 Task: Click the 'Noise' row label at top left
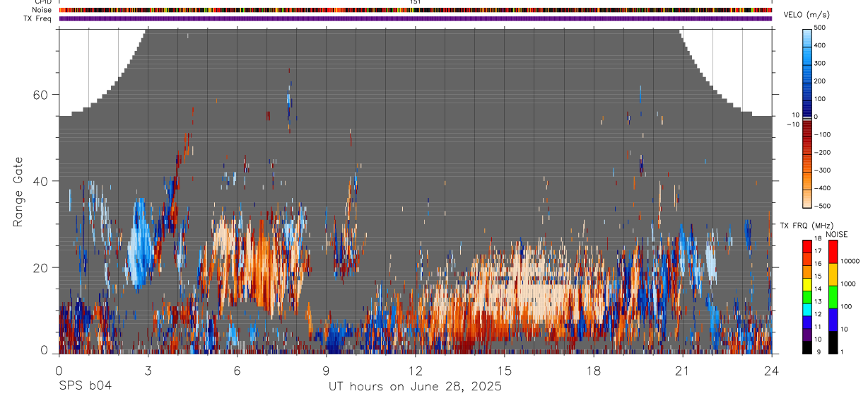coord(42,10)
